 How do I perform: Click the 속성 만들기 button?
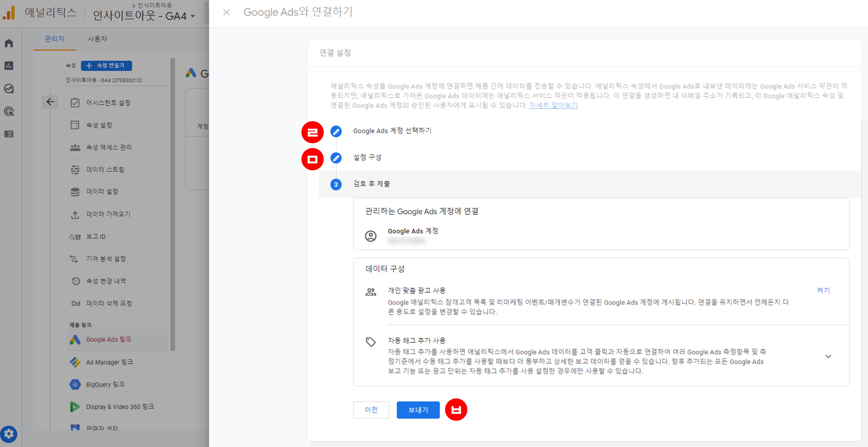click(x=107, y=65)
